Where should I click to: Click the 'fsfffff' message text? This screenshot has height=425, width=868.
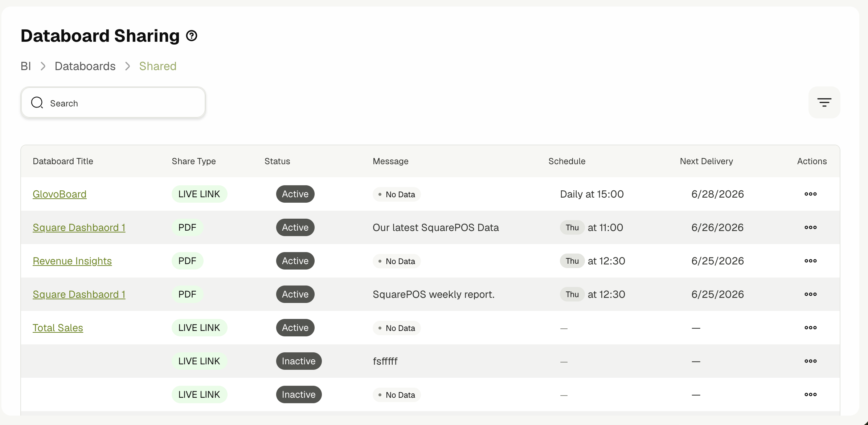385,361
